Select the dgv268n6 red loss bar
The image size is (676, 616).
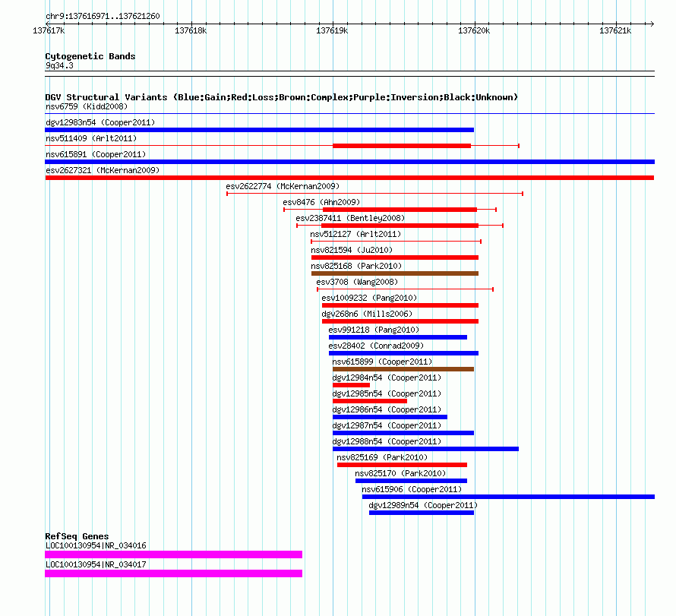[400, 321]
